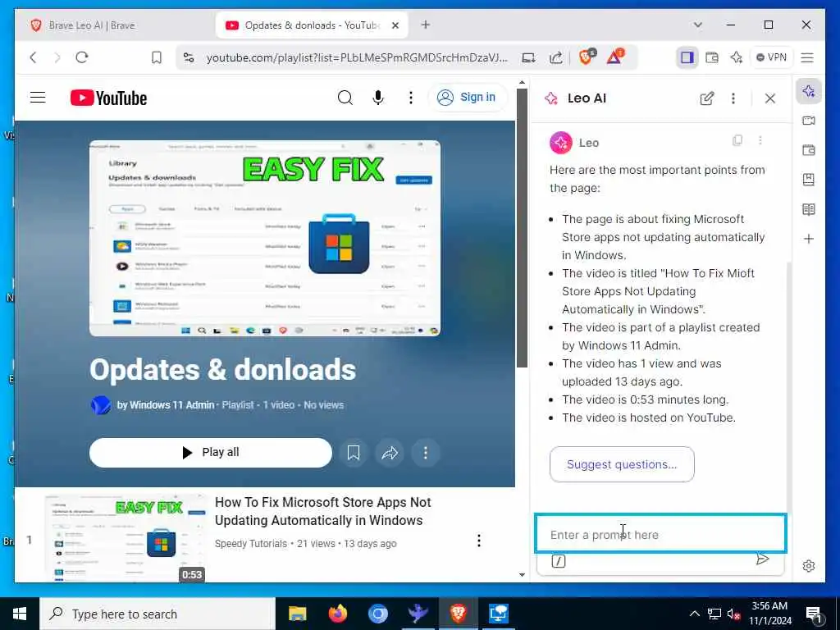Reload the current page

(81, 57)
